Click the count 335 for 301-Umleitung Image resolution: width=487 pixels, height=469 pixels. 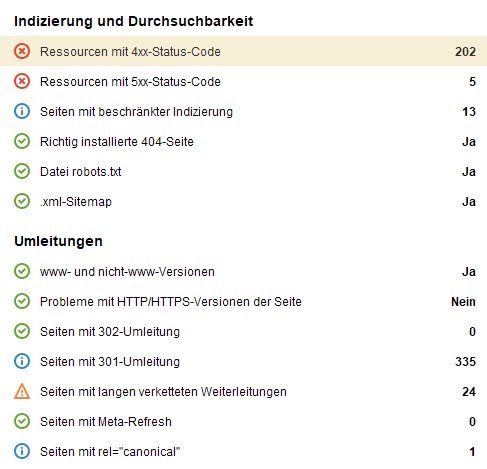465,362
